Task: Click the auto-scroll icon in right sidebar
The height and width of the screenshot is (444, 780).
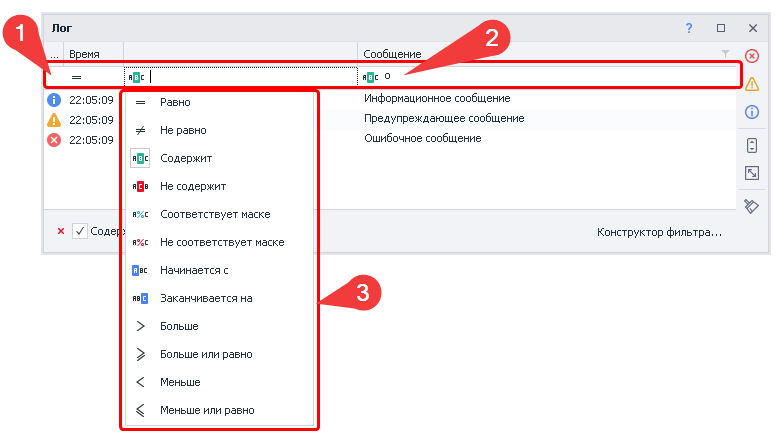Action: pyautogui.click(x=752, y=145)
